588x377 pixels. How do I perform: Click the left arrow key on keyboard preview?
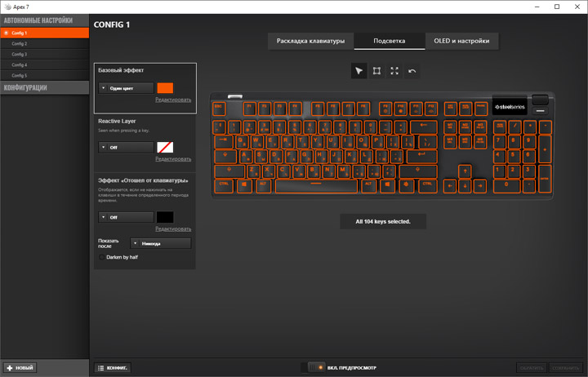coord(450,186)
